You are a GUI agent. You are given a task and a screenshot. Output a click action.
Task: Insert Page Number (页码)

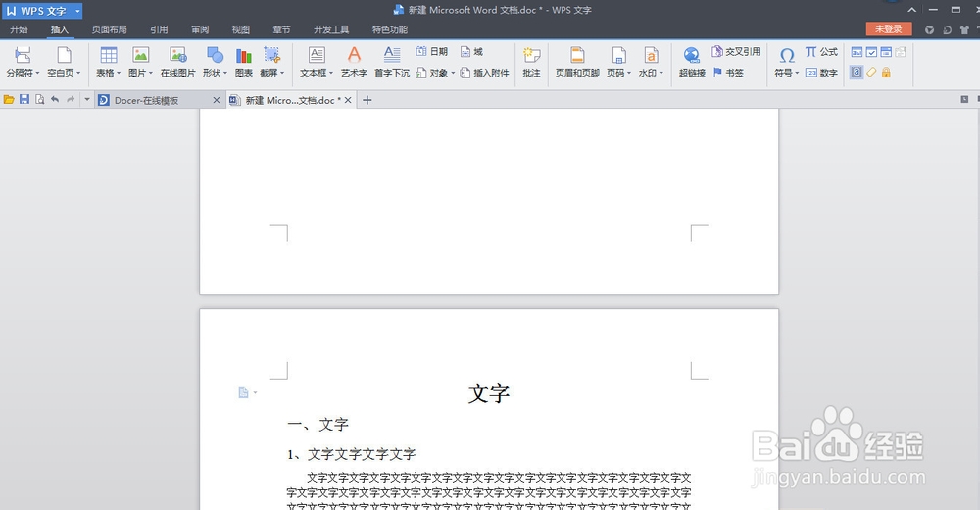point(618,62)
